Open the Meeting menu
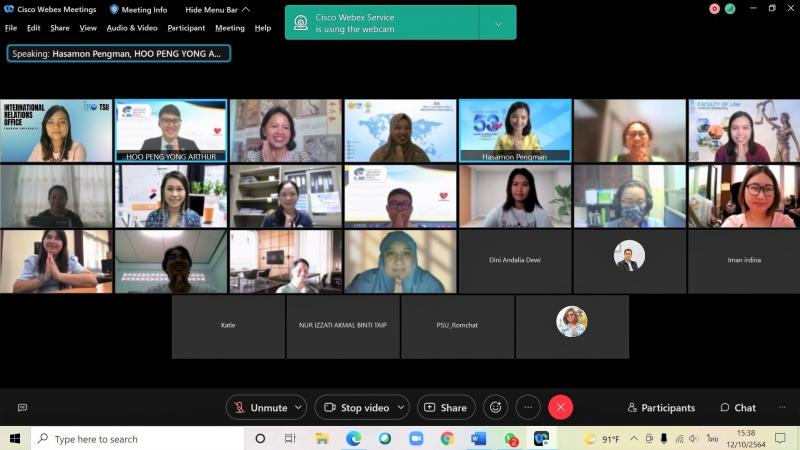Image resolution: width=800 pixels, height=450 pixels. (x=230, y=28)
